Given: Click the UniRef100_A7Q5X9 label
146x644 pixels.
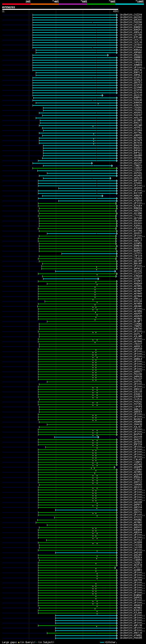Looking at the screenshot, I should pyautogui.click(x=131, y=201).
